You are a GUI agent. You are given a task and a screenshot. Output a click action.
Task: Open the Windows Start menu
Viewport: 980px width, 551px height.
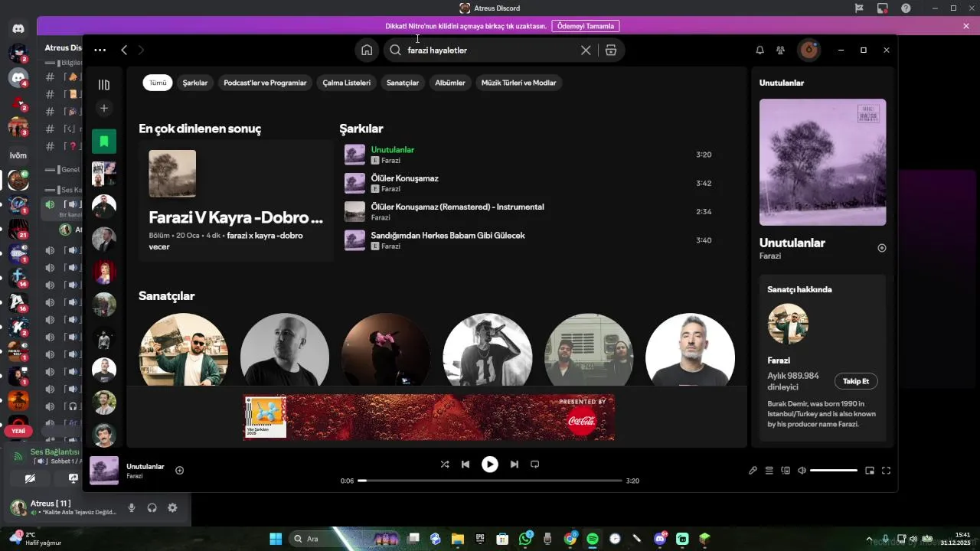pyautogui.click(x=276, y=539)
